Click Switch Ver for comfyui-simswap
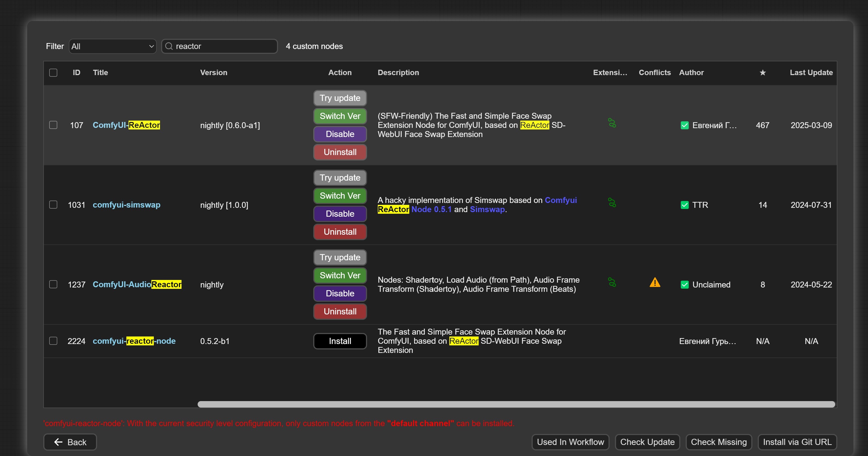The width and height of the screenshot is (868, 456). pos(340,196)
